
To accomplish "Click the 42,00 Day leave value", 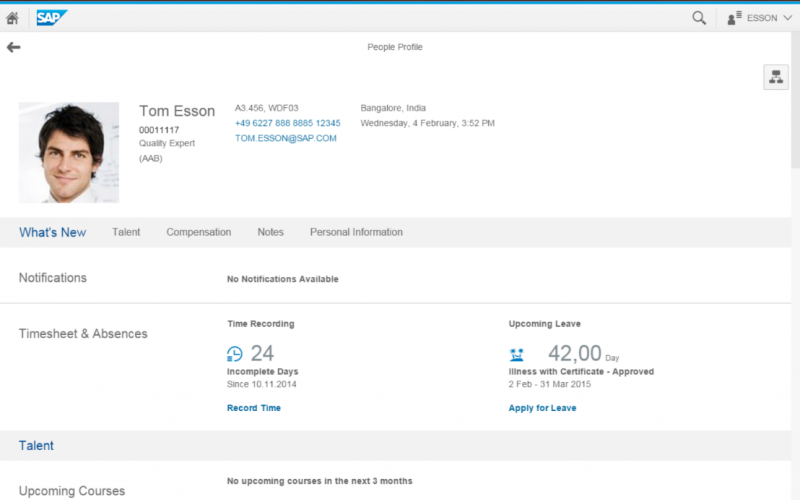I will 583,353.
